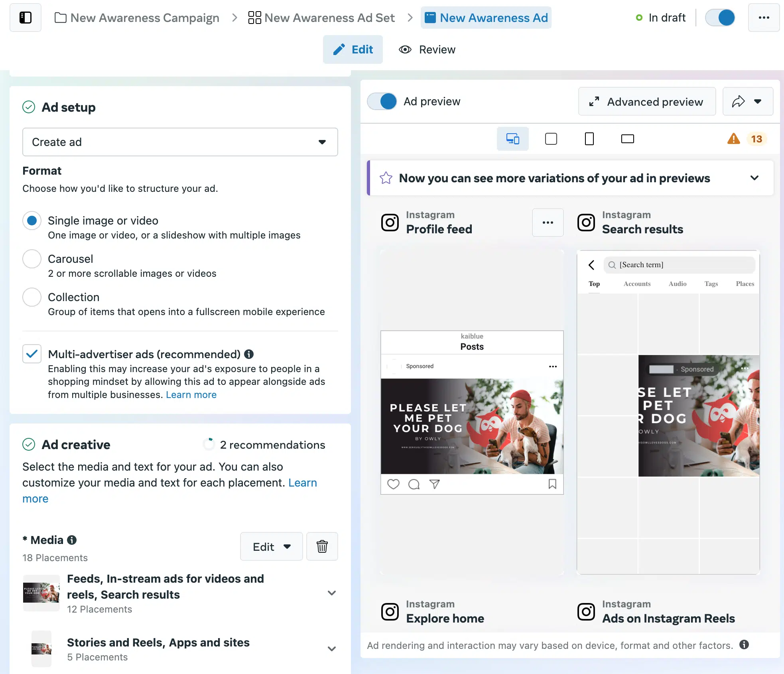Select the Accounts tab in search preview
This screenshot has width=784, height=674.
(x=637, y=284)
